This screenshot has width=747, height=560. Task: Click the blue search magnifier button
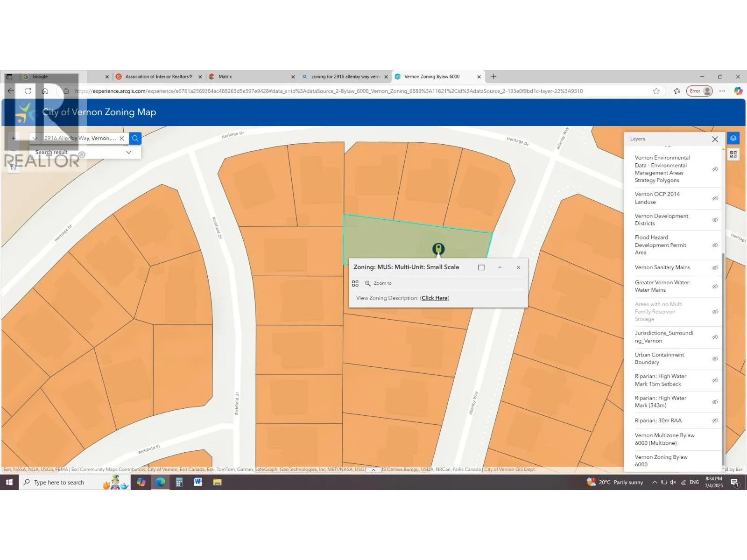pos(135,138)
